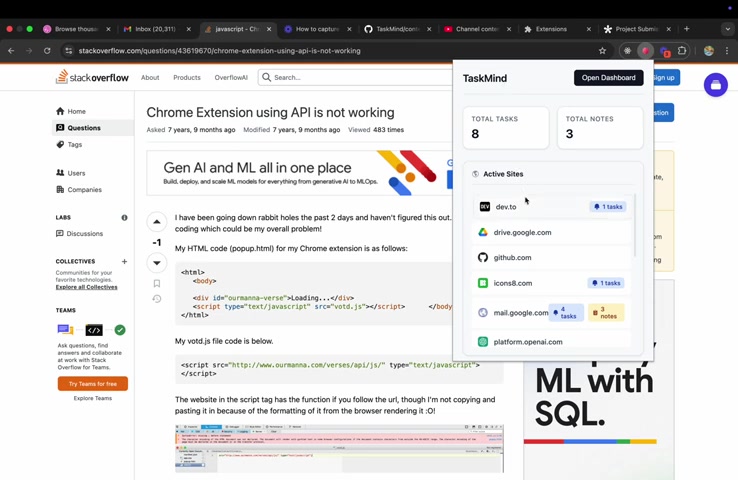Open the About link

tap(150, 77)
